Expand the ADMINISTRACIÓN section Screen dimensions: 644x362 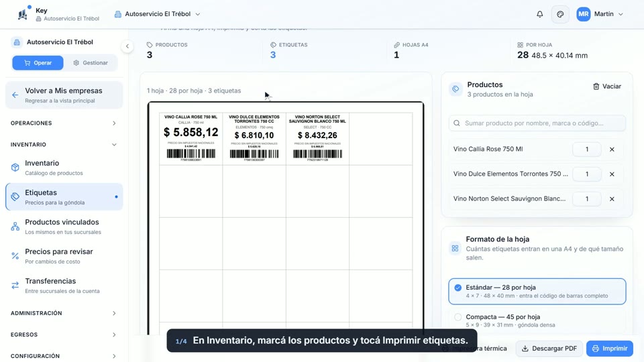click(64, 313)
